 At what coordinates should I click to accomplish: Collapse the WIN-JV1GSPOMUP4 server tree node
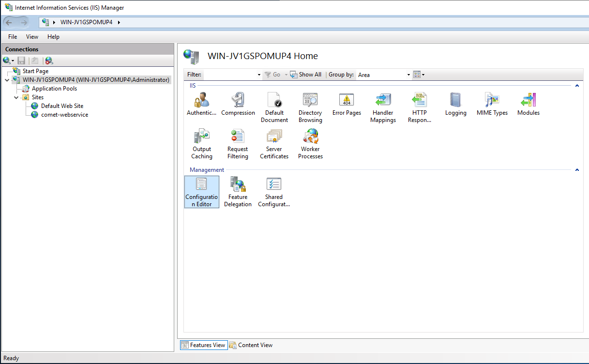(x=7, y=80)
